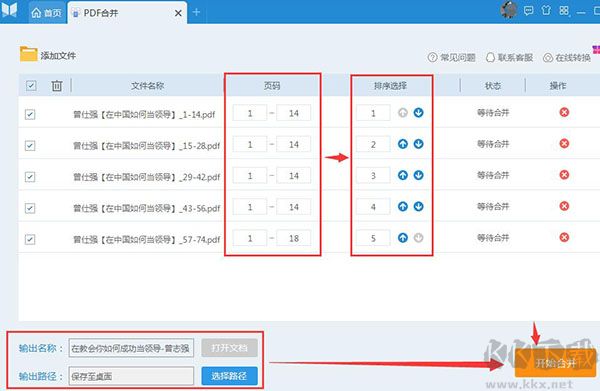The height and width of the screenshot is (391, 600).
Task: Open a new tab with plus button
Action: click(x=196, y=12)
